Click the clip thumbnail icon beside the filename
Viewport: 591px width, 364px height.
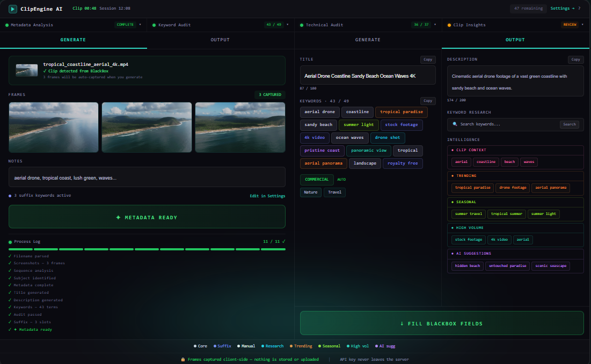tap(27, 70)
